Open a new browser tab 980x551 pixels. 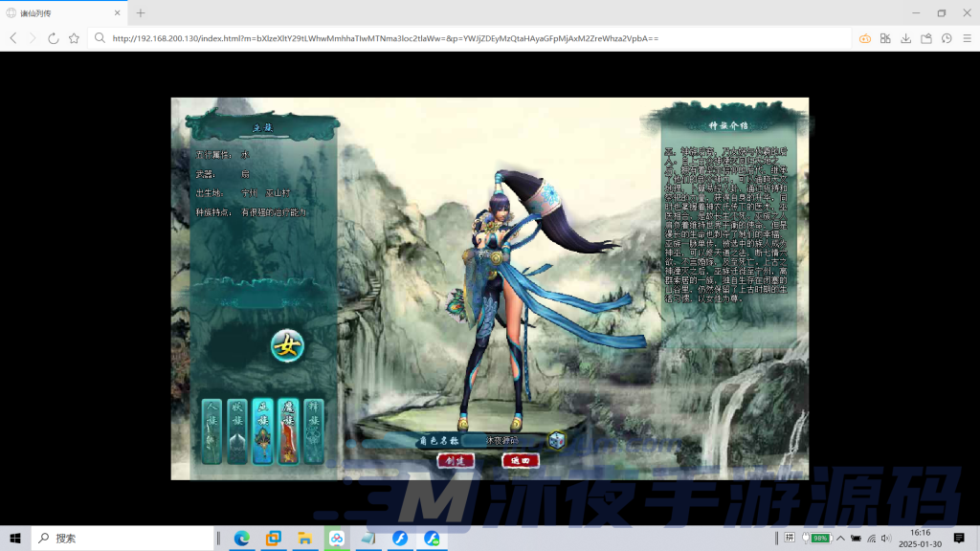tap(141, 12)
